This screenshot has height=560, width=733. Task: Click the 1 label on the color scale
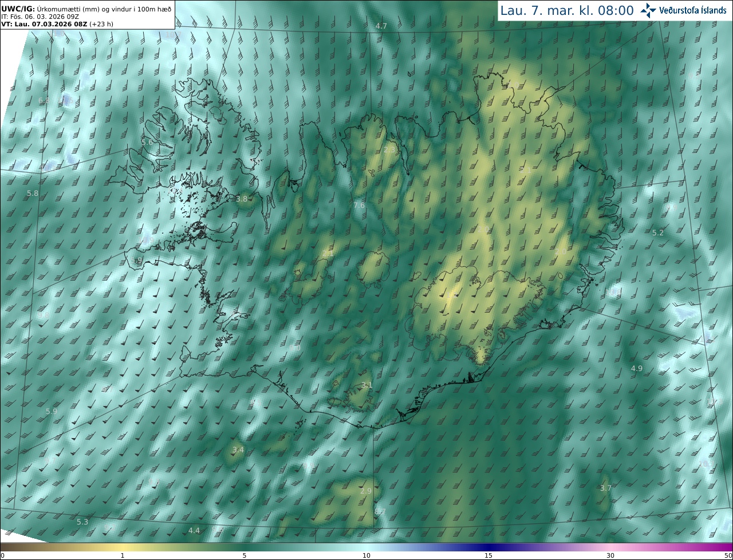[x=123, y=555]
